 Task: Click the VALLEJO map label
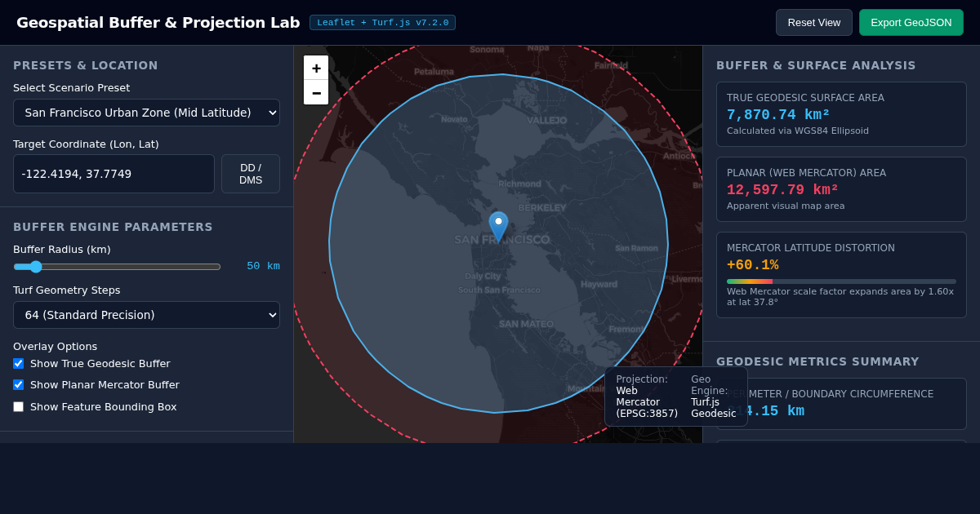click(x=546, y=120)
